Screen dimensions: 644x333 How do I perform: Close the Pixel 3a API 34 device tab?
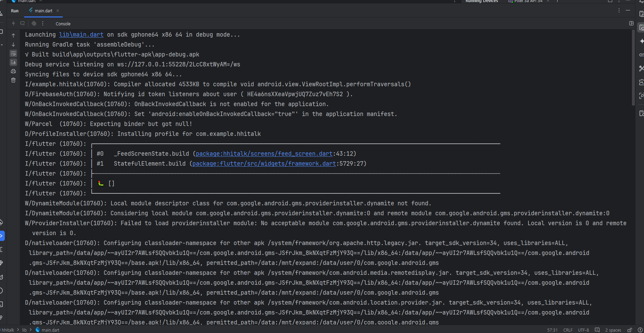tap(548, 1)
